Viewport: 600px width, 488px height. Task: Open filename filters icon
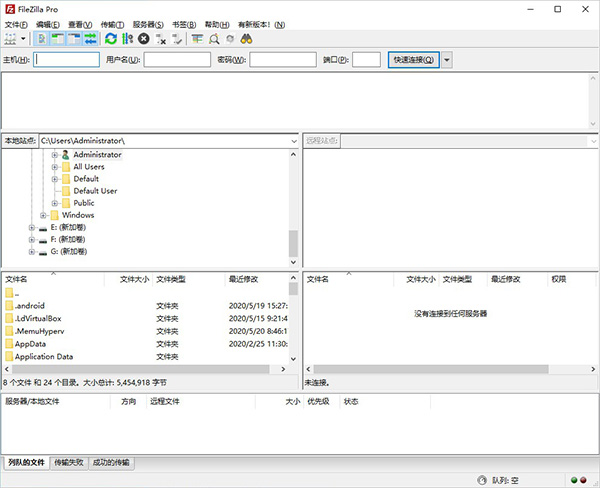click(x=198, y=39)
